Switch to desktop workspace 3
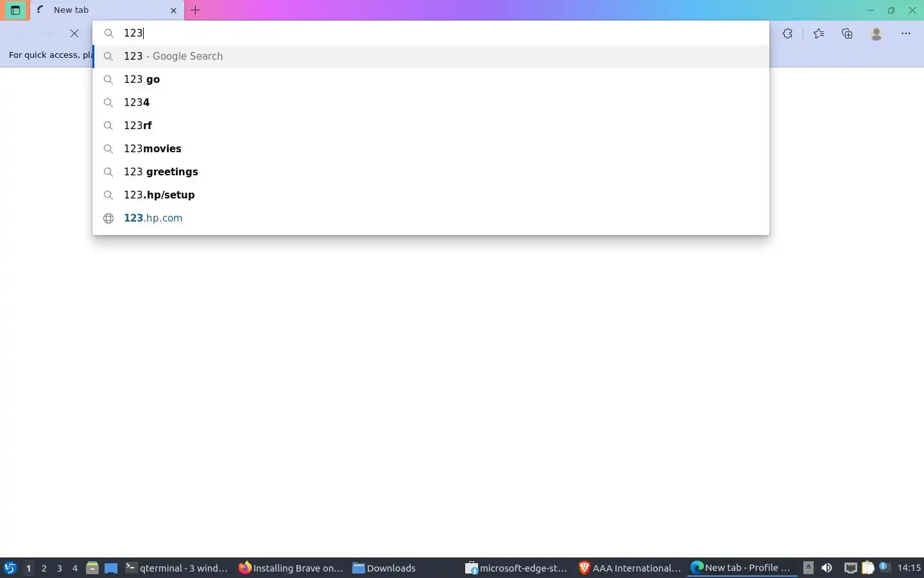The height and width of the screenshot is (578, 924). [59, 568]
